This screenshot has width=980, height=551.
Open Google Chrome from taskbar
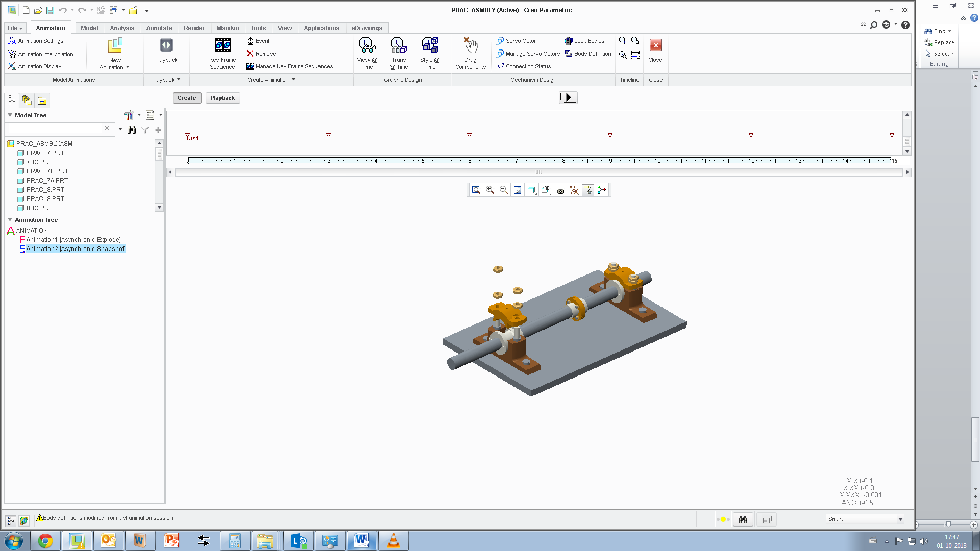pyautogui.click(x=45, y=541)
